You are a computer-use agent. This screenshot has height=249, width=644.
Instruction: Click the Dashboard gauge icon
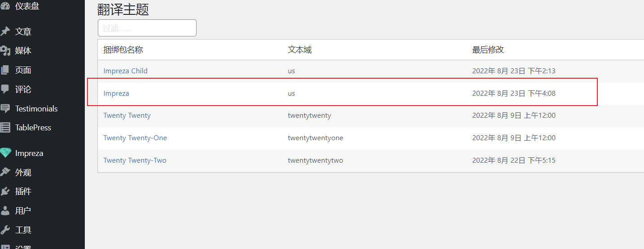point(5,5)
